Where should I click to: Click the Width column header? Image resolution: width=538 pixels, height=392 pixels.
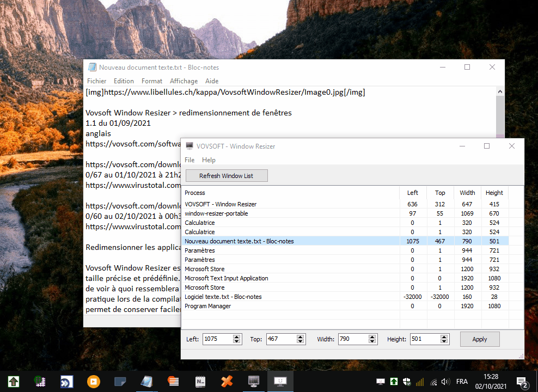coord(467,193)
